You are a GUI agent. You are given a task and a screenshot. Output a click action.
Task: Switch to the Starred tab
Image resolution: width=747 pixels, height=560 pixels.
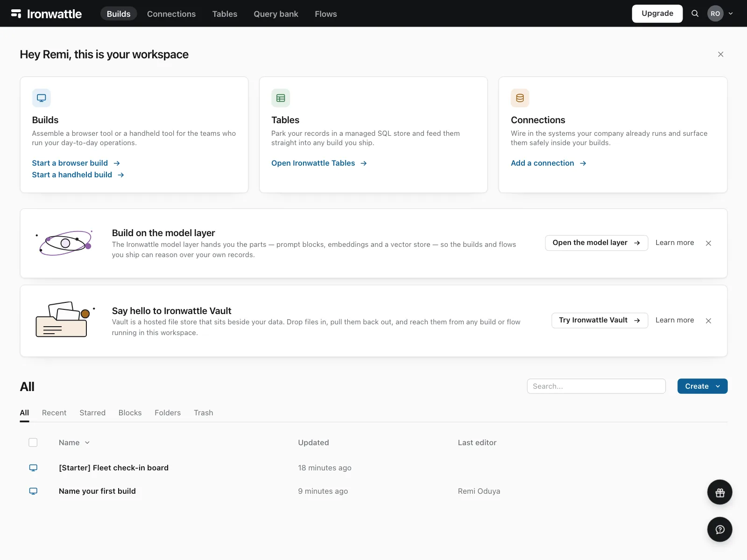click(92, 413)
